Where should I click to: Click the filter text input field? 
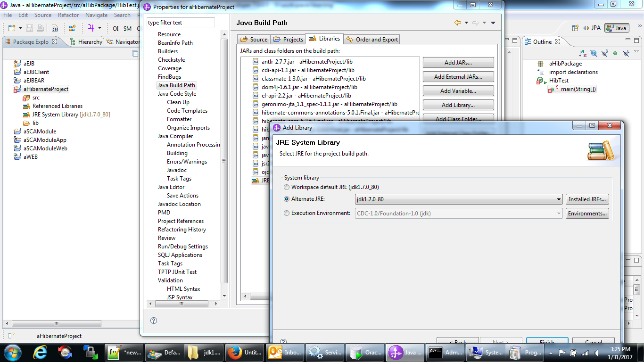180,23
